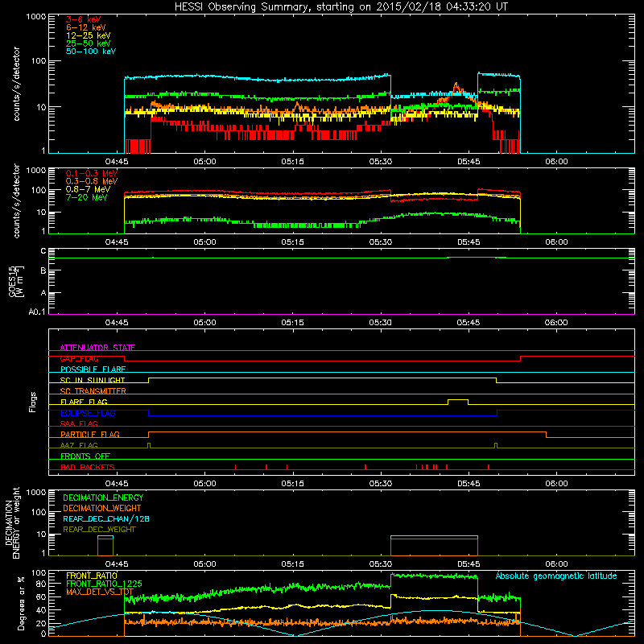Viewport: 644px width, 644px height.
Task: Click the DECIMATION_WEIGHT legend label
Action: coord(102,509)
